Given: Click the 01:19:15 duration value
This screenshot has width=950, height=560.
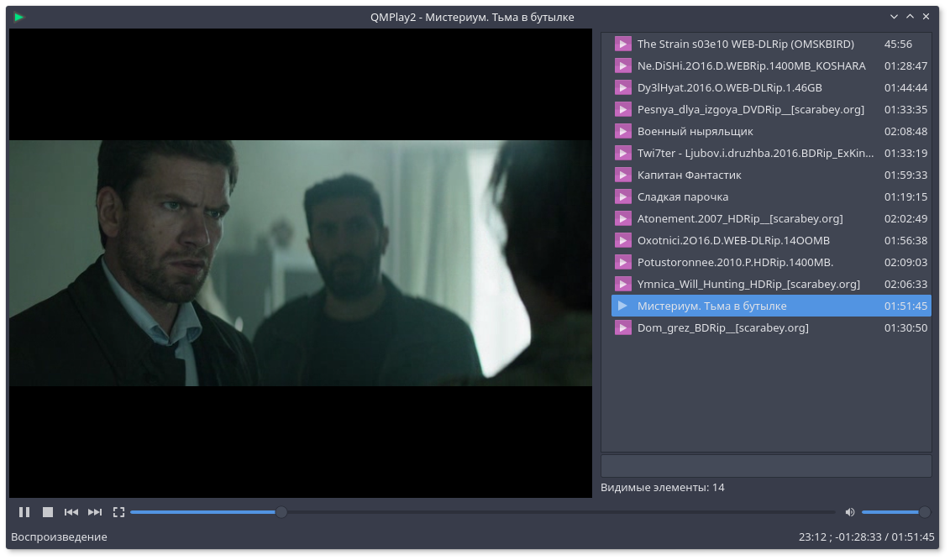Looking at the screenshot, I should coord(905,196).
